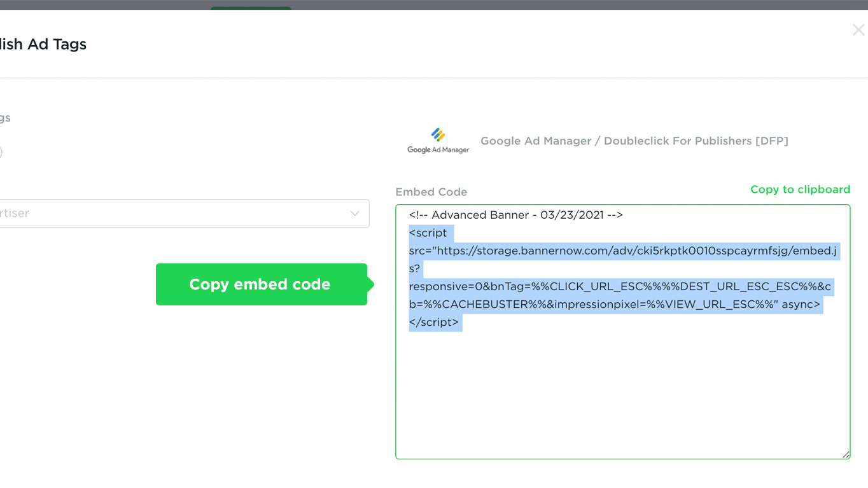Screen dimensions: 868x488
Task: Click the closing </script> tag line
Action: [434, 322]
